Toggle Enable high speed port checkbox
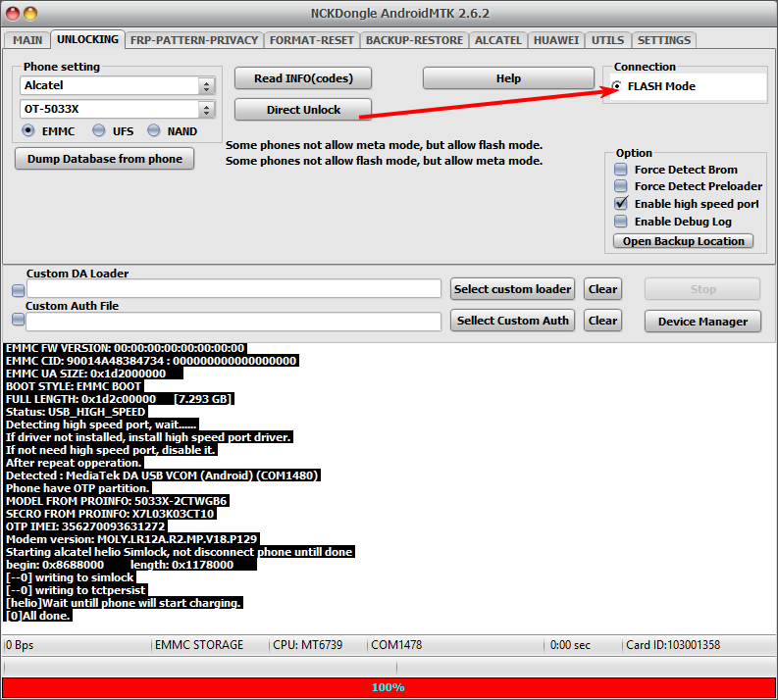Screen dimensions: 778x700 [621, 204]
